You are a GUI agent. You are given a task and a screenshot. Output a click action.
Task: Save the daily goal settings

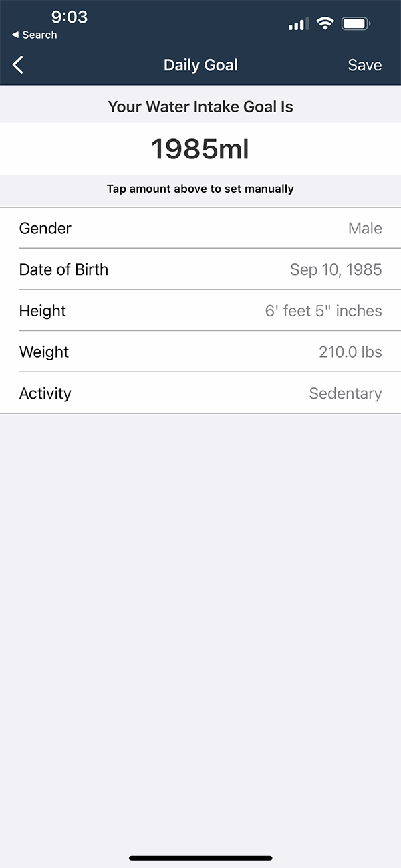click(x=364, y=65)
